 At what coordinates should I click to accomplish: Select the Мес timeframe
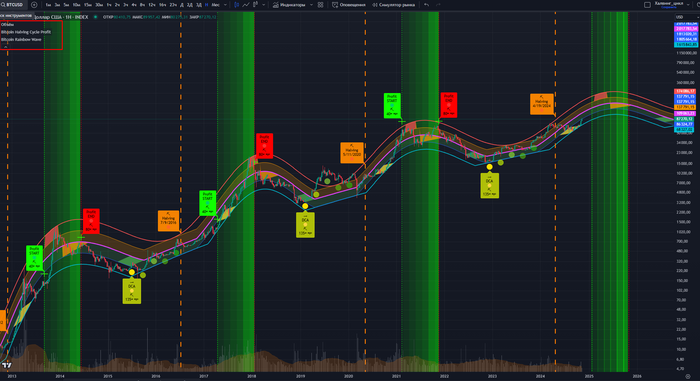click(x=216, y=4)
